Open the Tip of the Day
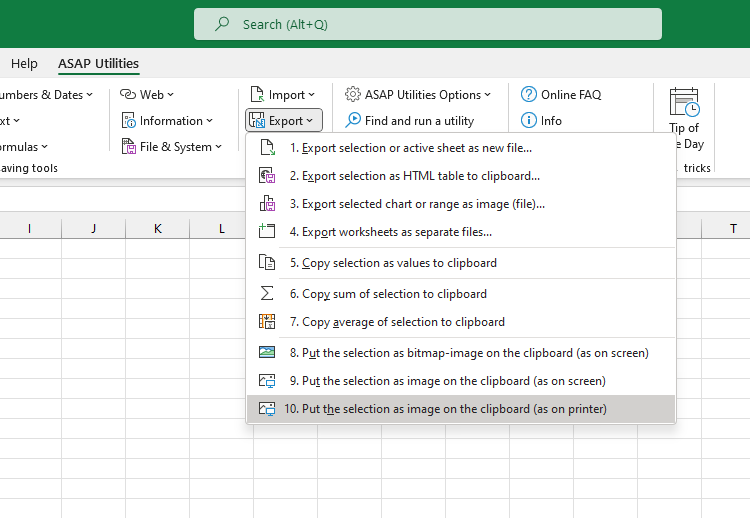 point(684,120)
